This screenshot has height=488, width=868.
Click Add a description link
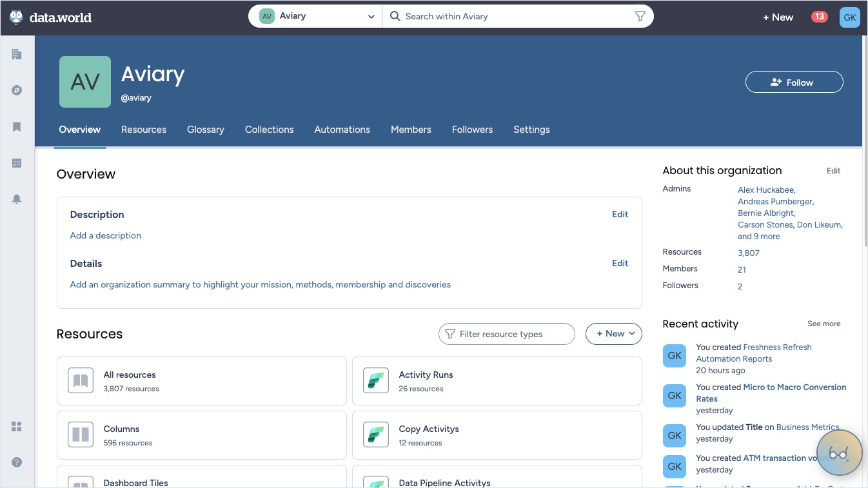[106, 235]
